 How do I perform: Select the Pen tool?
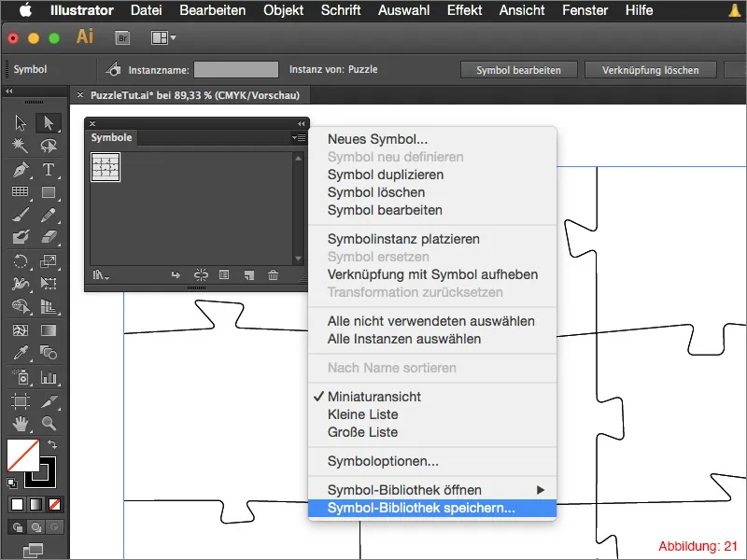(21, 169)
